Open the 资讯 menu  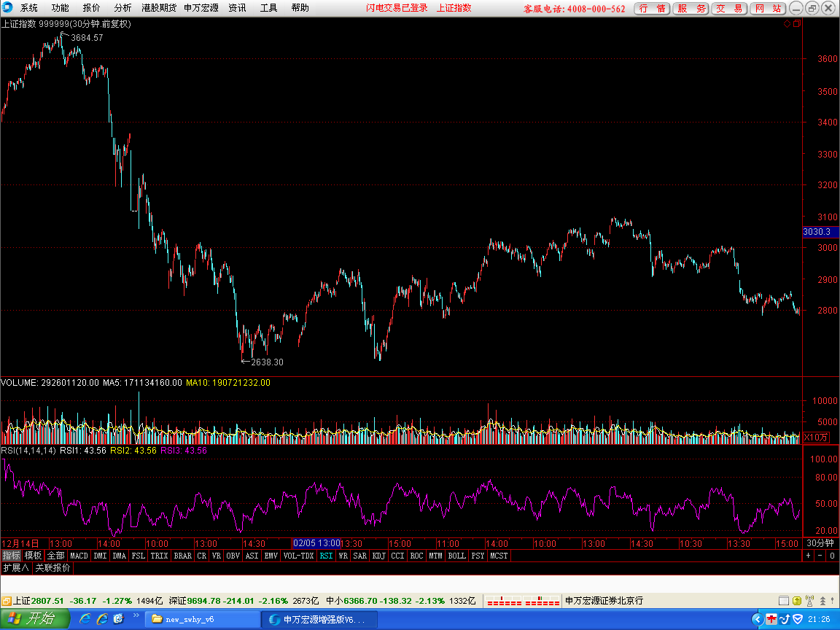(237, 8)
